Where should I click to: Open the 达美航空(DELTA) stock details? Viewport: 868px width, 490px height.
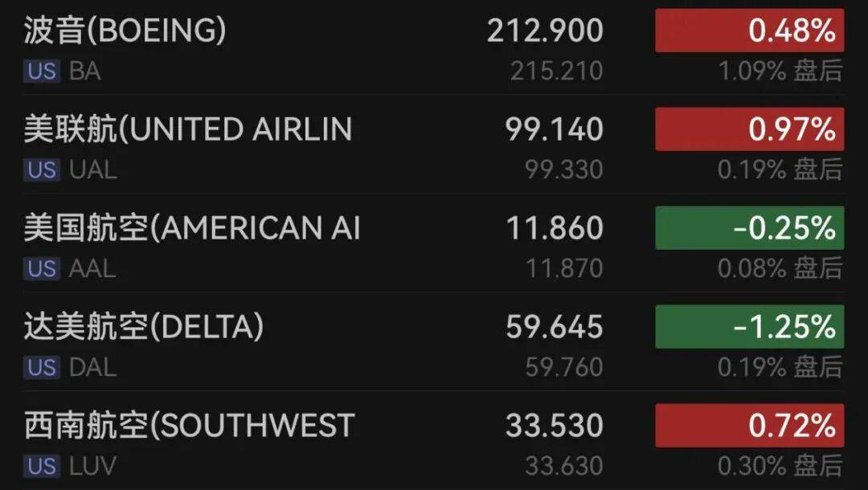point(143,327)
